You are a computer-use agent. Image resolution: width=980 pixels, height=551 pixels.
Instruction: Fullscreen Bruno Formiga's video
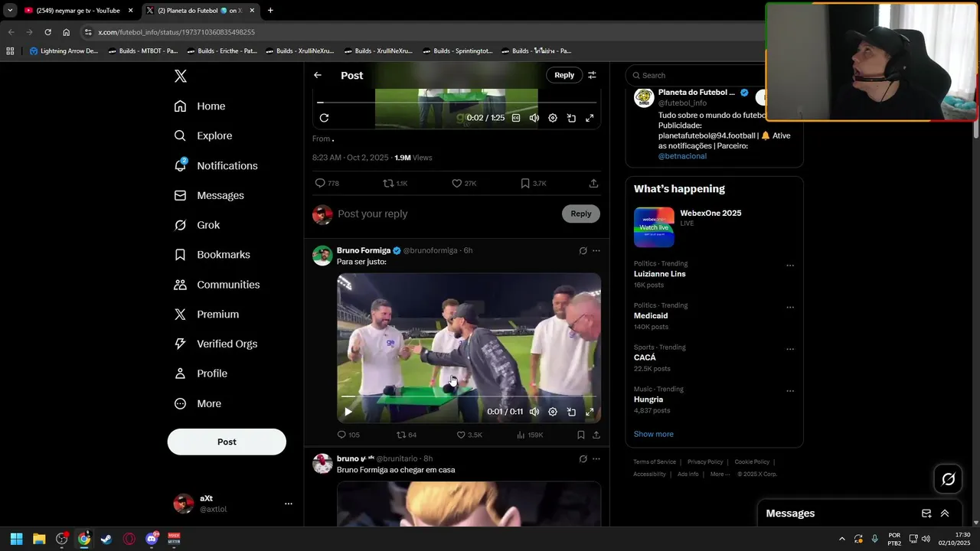coord(590,412)
